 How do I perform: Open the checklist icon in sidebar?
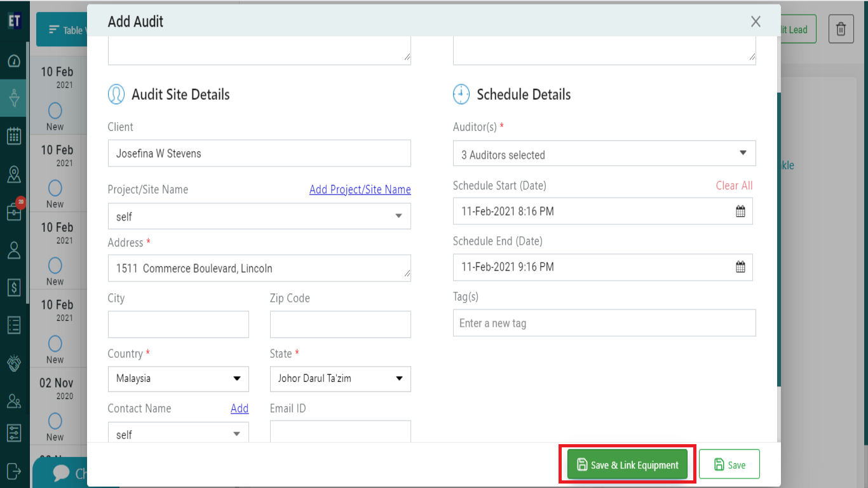[14, 325]
